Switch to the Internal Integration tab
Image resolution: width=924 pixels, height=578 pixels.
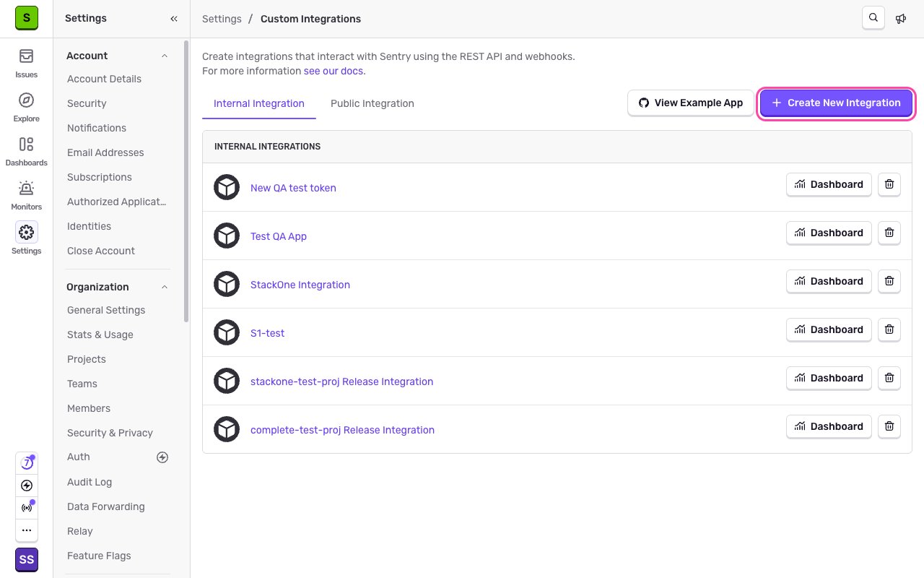pos(259,103)
